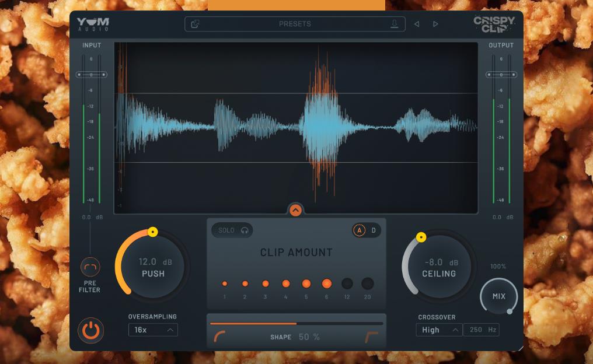Click the Shape 50 % value
The image size is (593, 364).
pyautogui.click(x=309, y=337)
